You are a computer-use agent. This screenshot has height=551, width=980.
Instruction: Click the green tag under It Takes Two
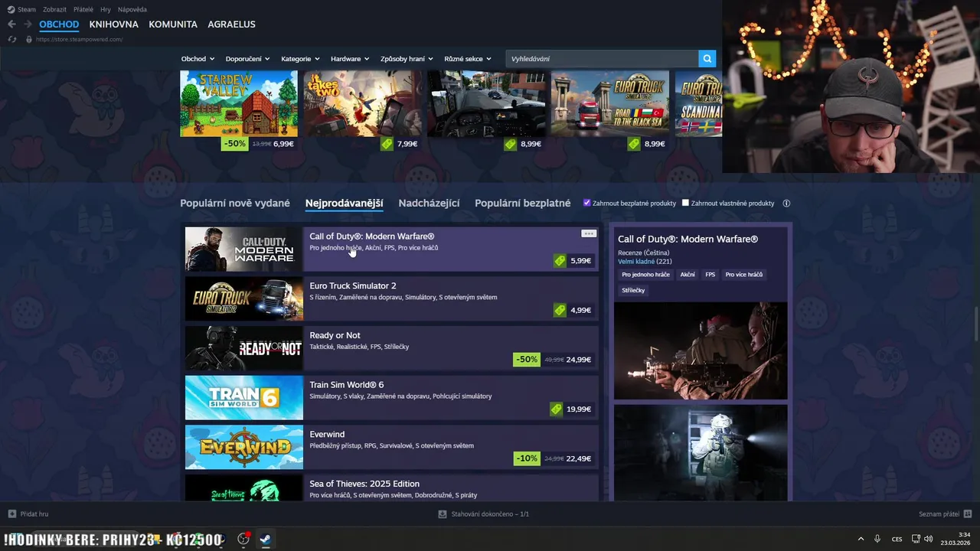coord(387,144)
